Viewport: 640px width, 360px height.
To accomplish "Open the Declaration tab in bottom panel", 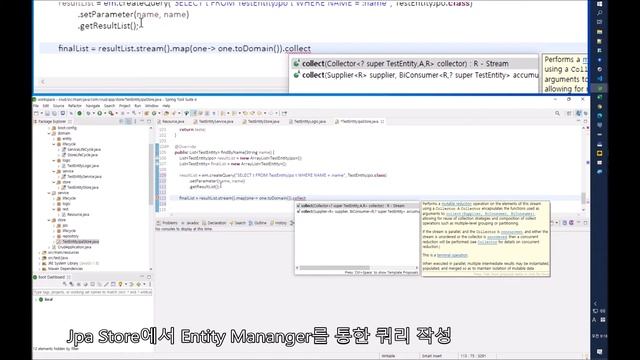I will point(217,223).
